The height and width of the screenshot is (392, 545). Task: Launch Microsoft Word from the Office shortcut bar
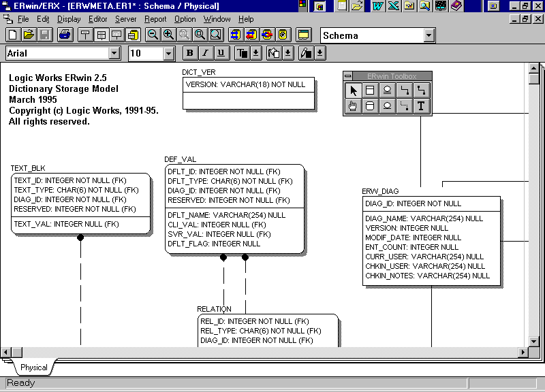(377, 6)
